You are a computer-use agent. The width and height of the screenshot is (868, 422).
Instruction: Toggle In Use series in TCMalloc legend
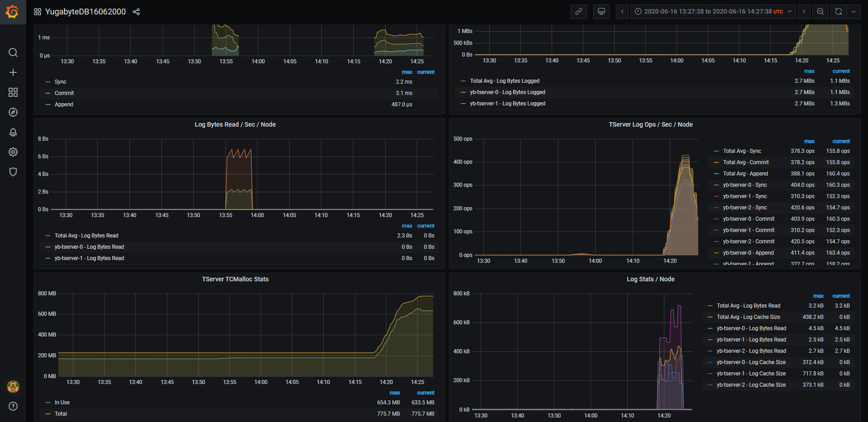point(62,403)
